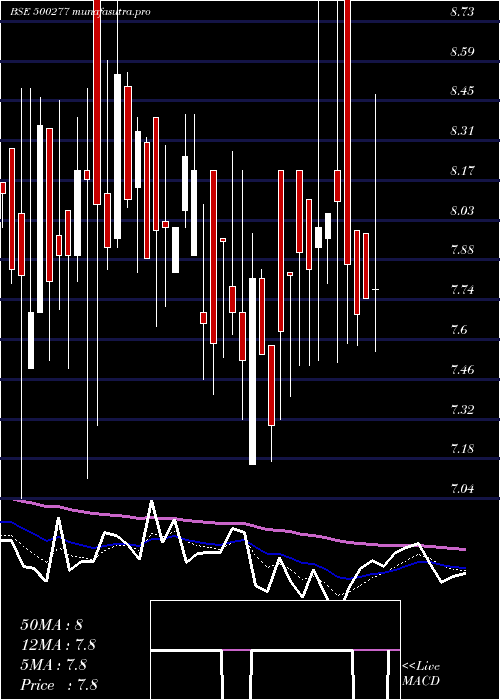Viewport: 500px width, 700px height.
Task: Click the 8.45 price axis label
Action: (462, 91)
